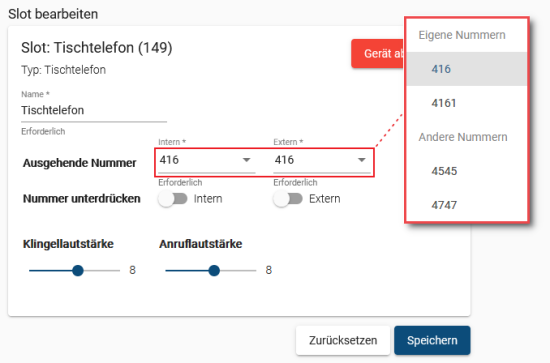Click the Eigene Nummern group header
550x363 pixels.
[x=462, y=35]
